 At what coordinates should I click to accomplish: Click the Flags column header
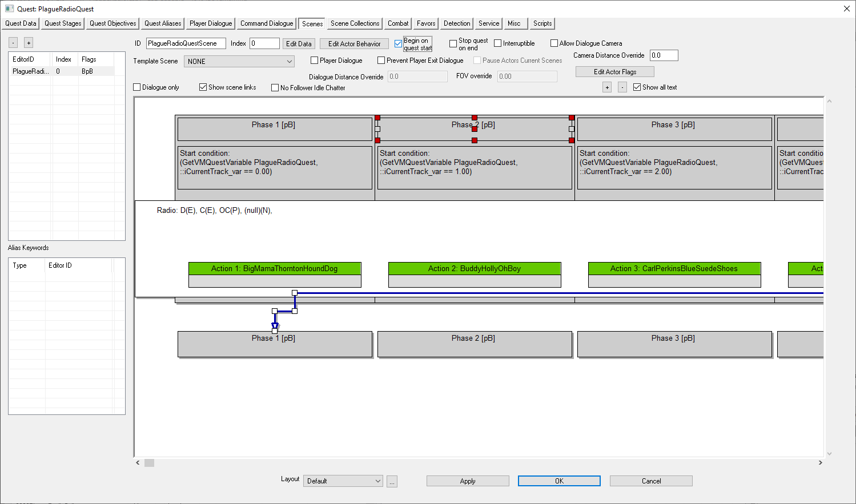[x=96, y=59]
